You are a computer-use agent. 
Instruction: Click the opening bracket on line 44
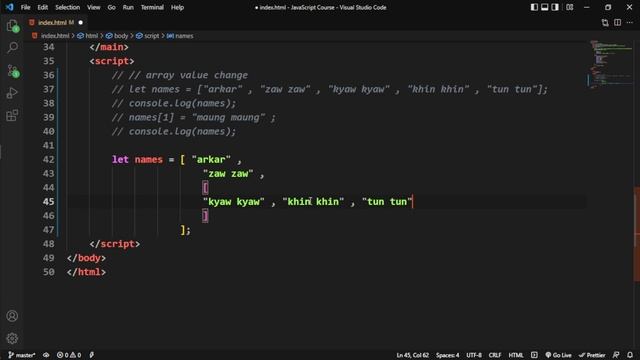pos(205,188)
